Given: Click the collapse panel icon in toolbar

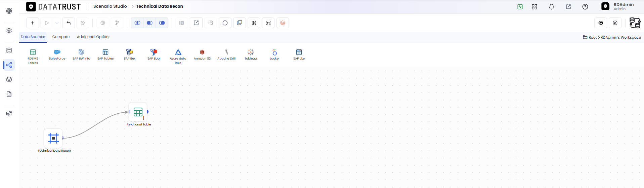Looking at the screenshot, I should (x=181, y=23).
